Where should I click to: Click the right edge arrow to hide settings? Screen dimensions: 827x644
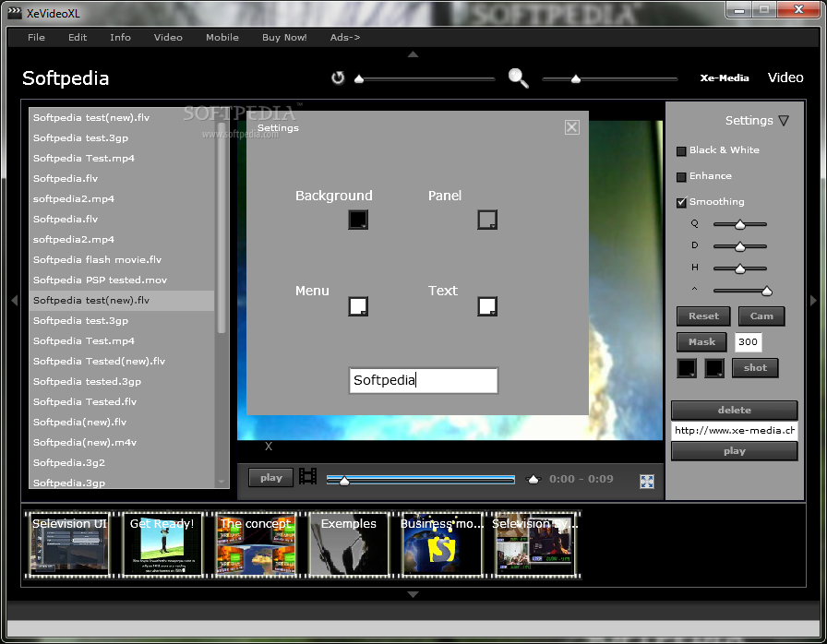click(x=813, y=301)
